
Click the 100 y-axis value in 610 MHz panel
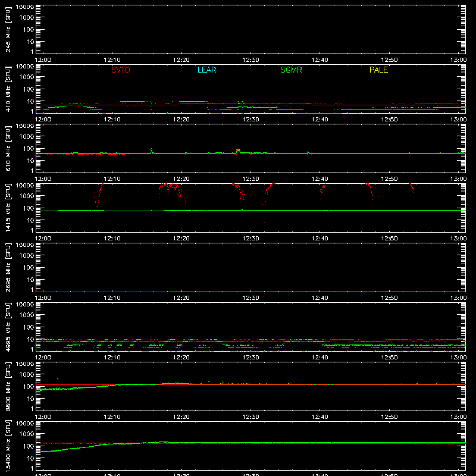[x=29, y=149]
